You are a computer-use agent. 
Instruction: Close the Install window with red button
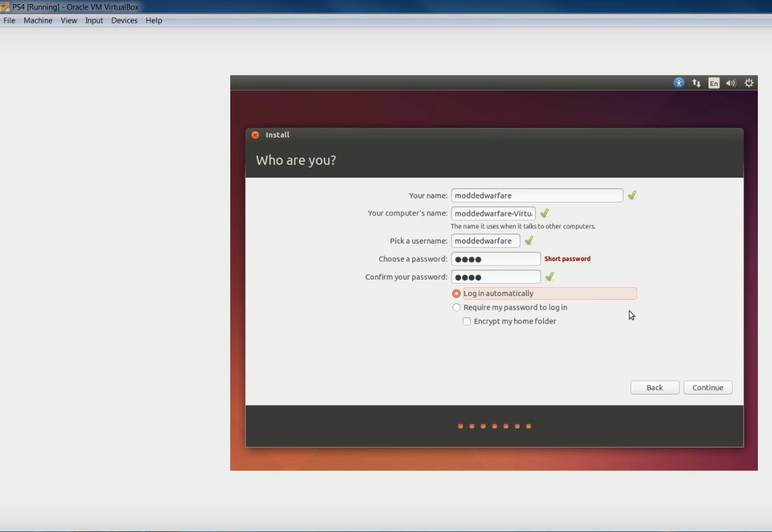point(255,135)
